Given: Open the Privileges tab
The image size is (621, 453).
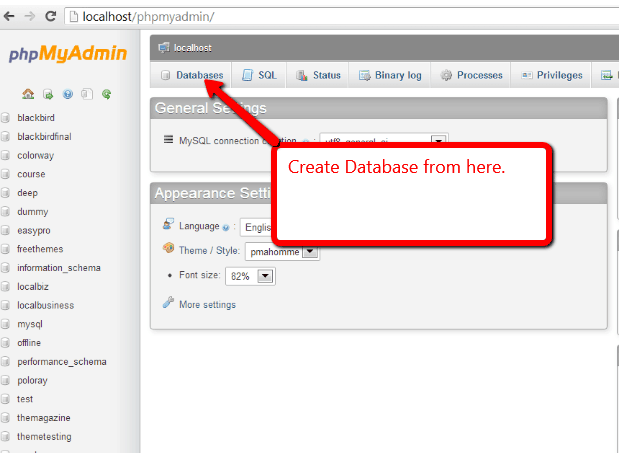Looking at the screenshot, I should tap(552, 75).
